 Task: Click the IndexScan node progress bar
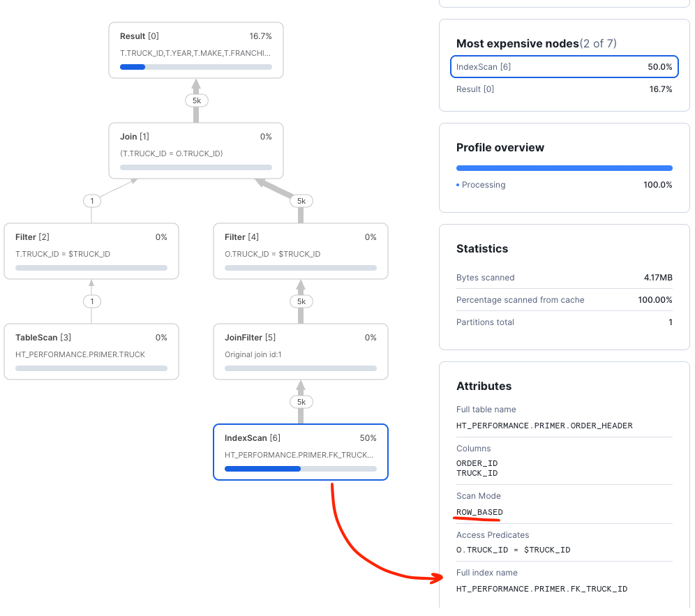click(300, 469)
